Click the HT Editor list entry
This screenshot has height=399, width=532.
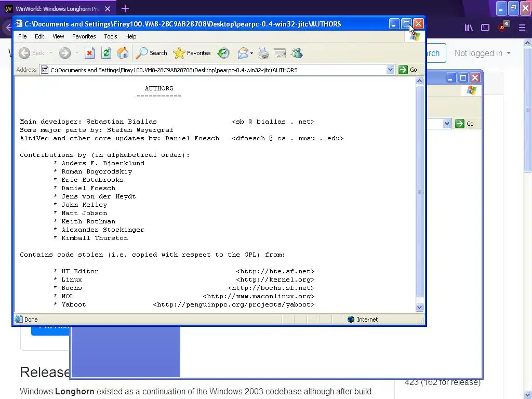(x=79, y=271)
